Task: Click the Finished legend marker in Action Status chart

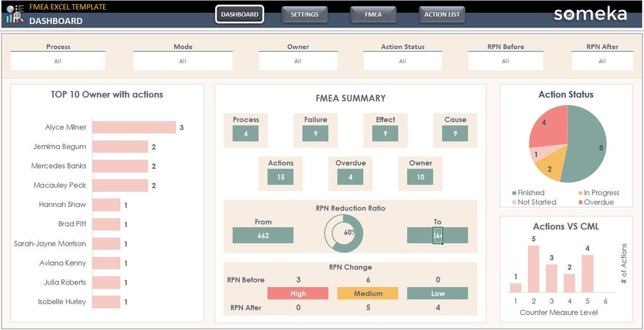Action: 514,192
